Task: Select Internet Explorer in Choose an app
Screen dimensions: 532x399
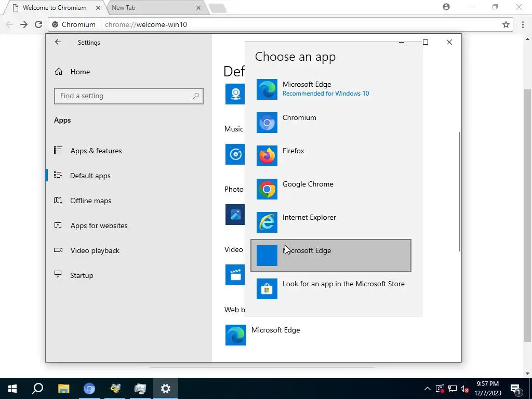Action: tap(331, 222)
